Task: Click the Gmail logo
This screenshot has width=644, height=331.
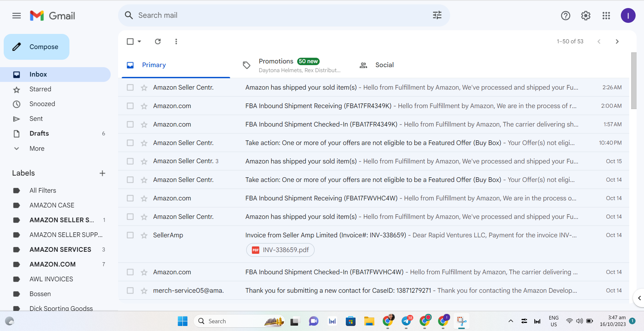Action: (52, 16)
